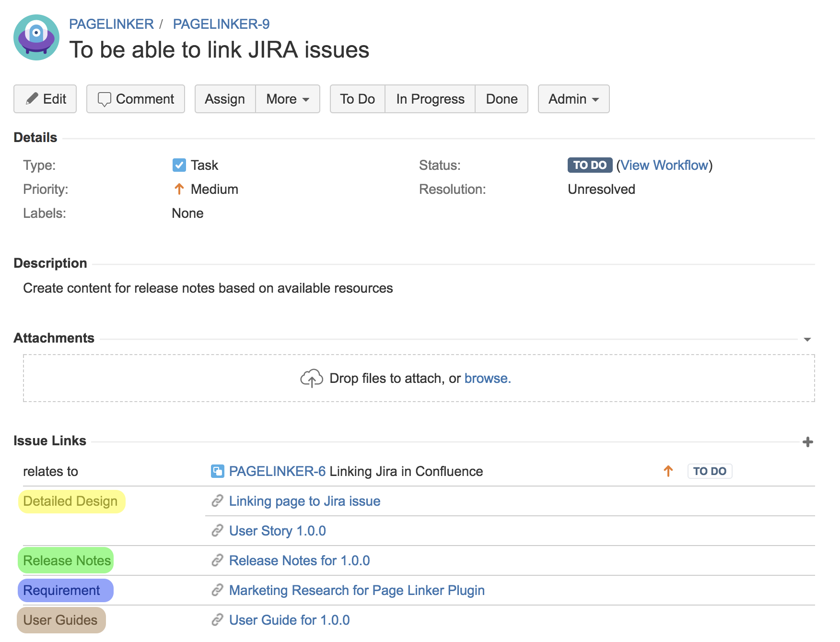This screenshot has height=642, width=840.
Task: Click the PAGELINKER-6 issue type icon
Action: [x=217, y=471]
